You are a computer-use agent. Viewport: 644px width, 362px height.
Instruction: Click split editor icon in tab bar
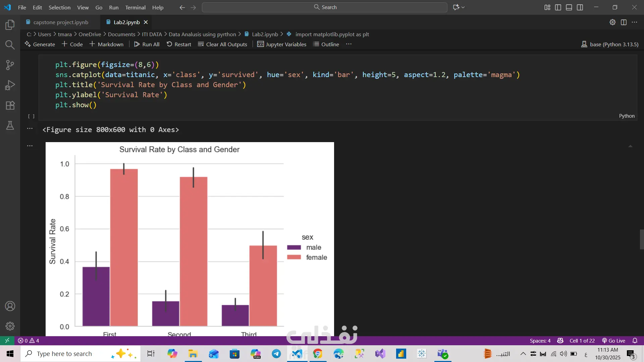point(624,22)
